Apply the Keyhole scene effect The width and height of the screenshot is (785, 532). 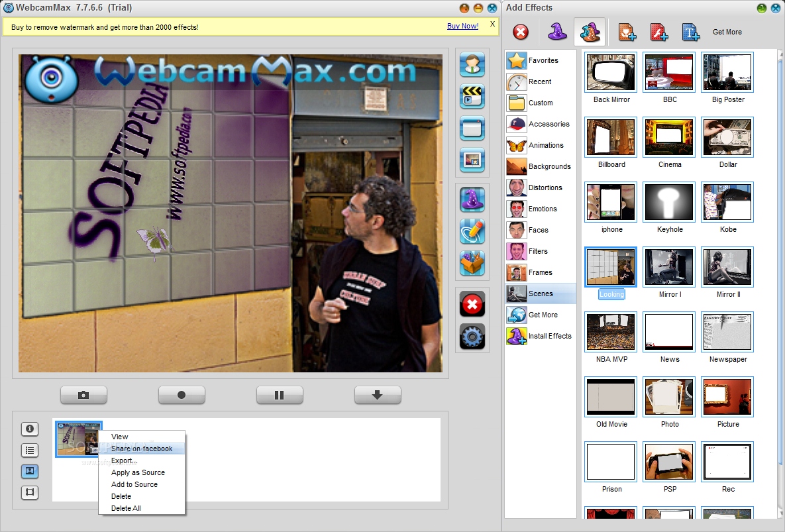click(x=669, y=202)
